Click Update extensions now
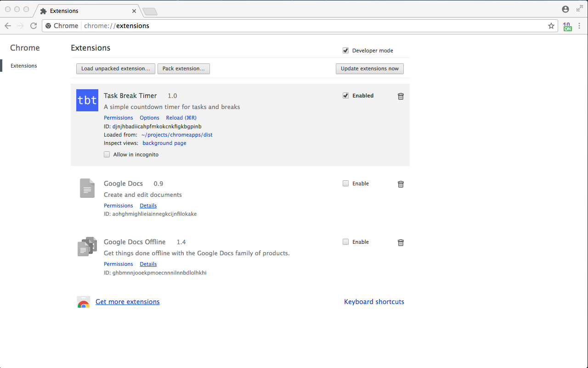This screenshot has height=368, width=588. 370,69
